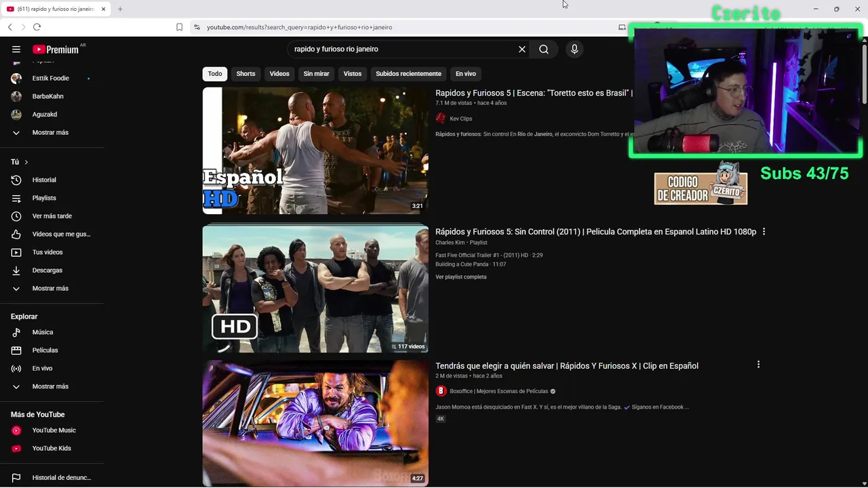Screen dimensions: 868x488
Task: Start voice search with microphone icon
Action: [x=574, y=49]
